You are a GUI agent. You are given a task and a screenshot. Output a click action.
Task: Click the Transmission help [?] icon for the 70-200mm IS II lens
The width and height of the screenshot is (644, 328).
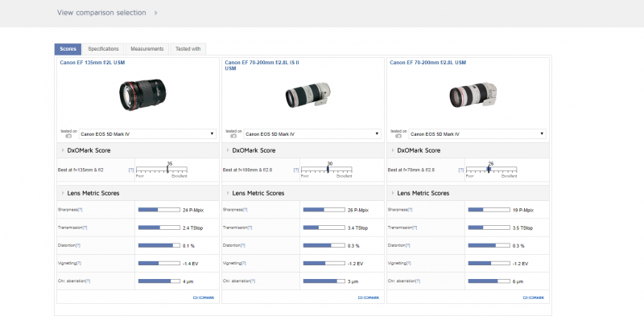click(x=249, y=228)
